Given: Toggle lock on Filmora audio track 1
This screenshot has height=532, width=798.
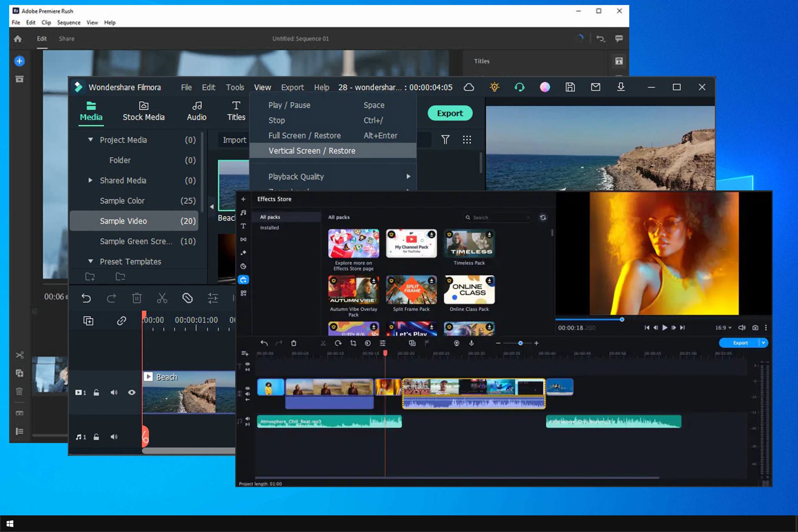Looking at the screenshot, I should pos(96,437).
